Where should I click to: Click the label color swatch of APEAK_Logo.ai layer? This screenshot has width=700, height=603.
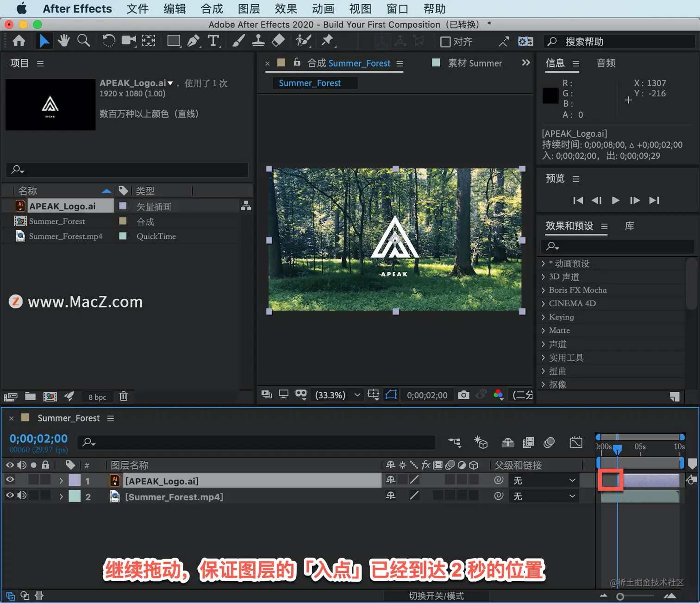pyautogui.click(x=75, y=480)
